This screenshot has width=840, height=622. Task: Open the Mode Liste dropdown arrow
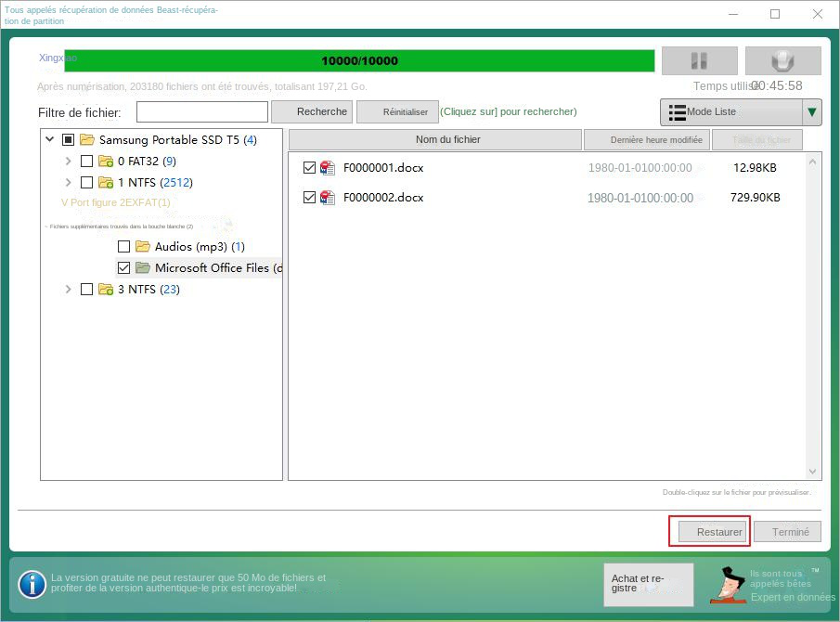click(x=812, y=111)
